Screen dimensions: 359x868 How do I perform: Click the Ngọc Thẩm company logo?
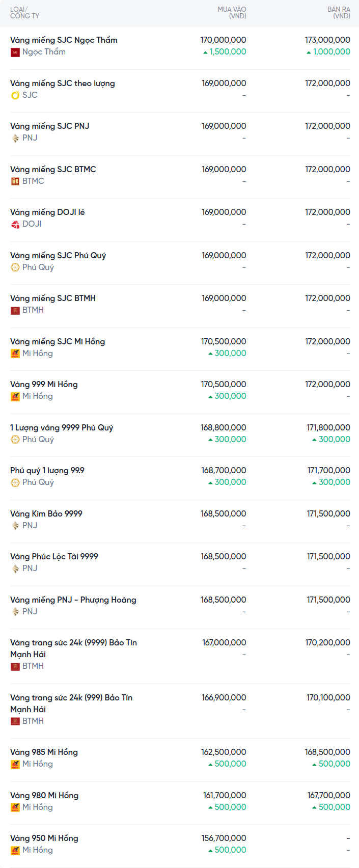(15, 52)
